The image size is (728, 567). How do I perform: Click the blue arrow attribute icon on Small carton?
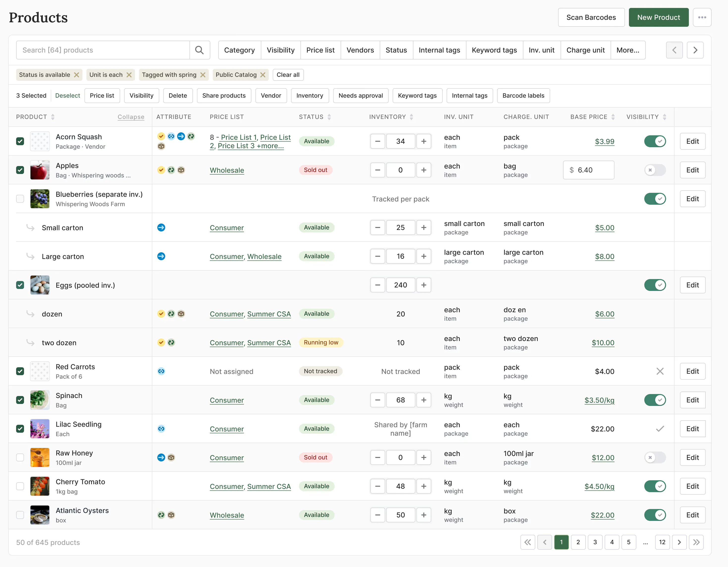[161, 227]
